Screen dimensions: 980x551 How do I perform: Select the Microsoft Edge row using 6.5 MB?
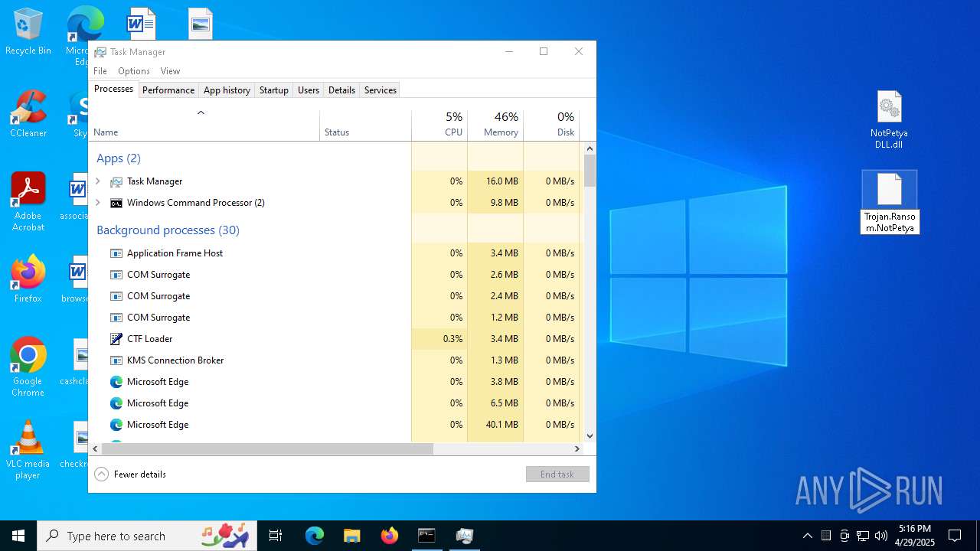335,403
